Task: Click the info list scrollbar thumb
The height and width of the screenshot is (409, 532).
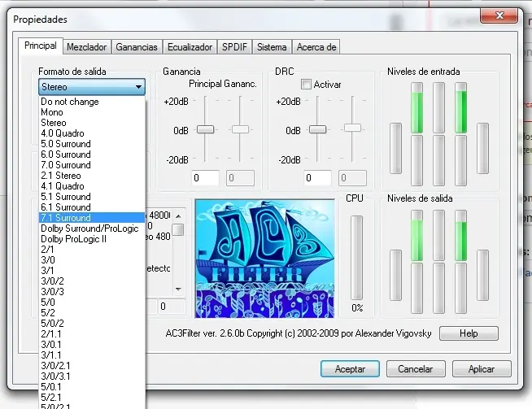Action: tap(178, 229)
